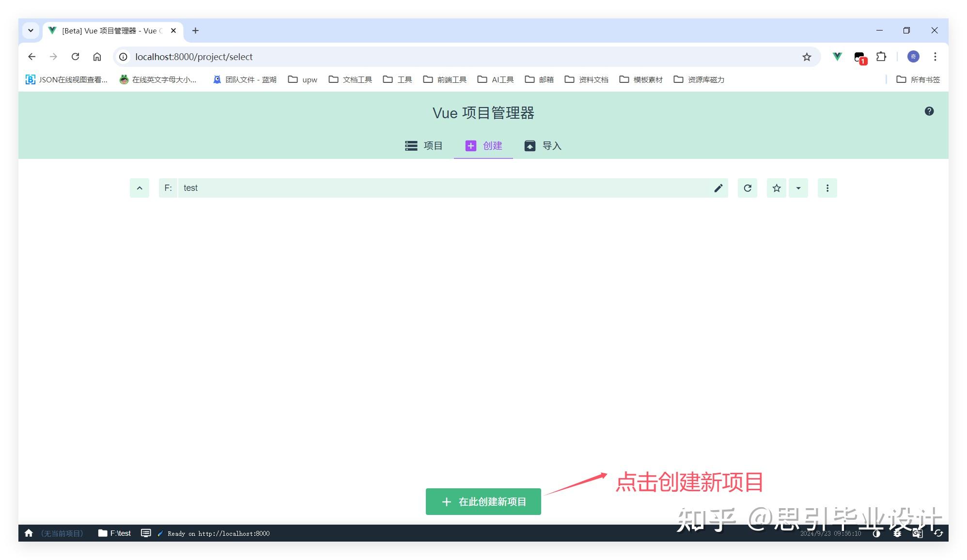This screenshot has width=967, height=560.
Task: Toggle dark mode in the status bar
Action: click(876, 533)
